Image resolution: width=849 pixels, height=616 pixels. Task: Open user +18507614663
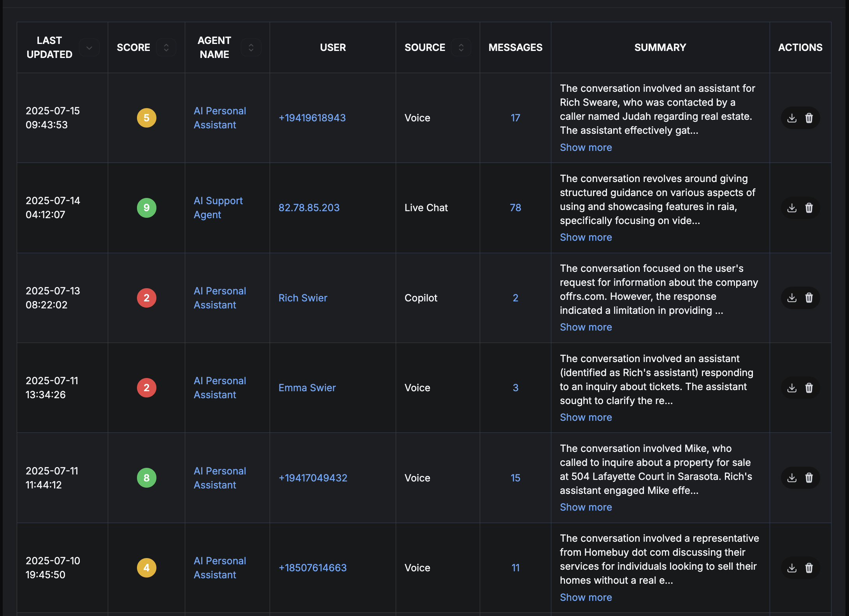312,568
